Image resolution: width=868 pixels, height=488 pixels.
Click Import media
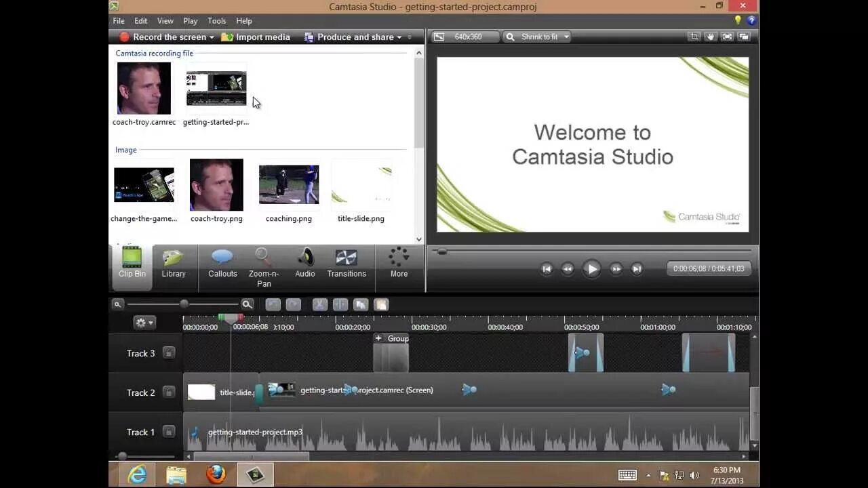(256, 37)
